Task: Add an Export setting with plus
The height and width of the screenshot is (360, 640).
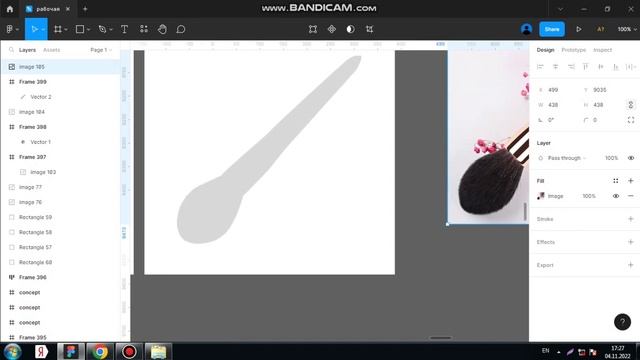Action: point(631,265)
